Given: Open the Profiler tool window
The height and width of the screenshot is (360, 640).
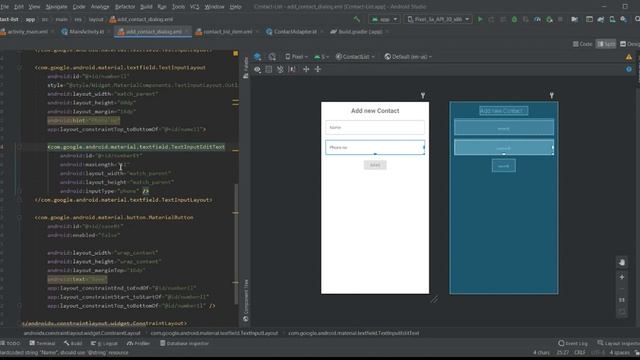Looking at the screenshot, I should [139, 343].
